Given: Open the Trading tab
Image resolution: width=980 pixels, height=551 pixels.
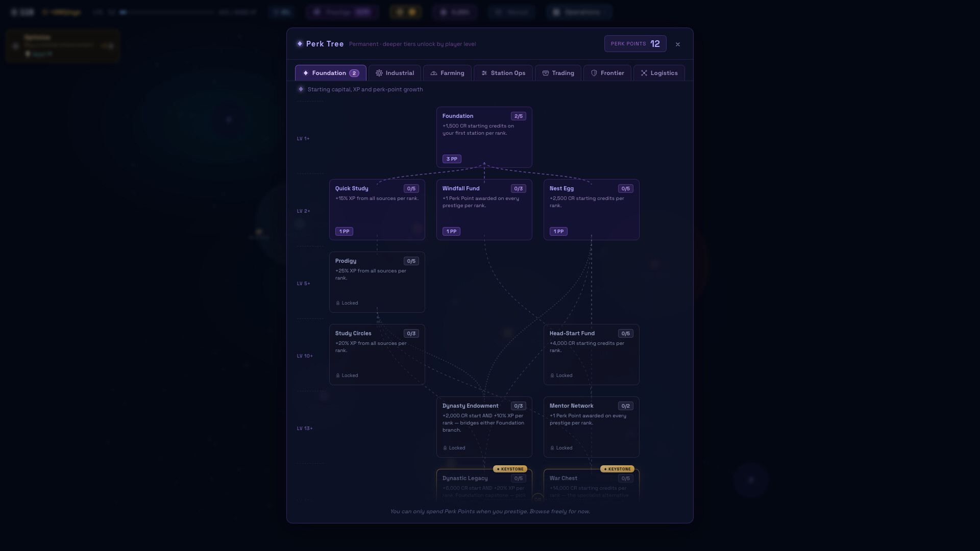Looking at the screenshot, I should pyautogui.click(x=558, y=73).
